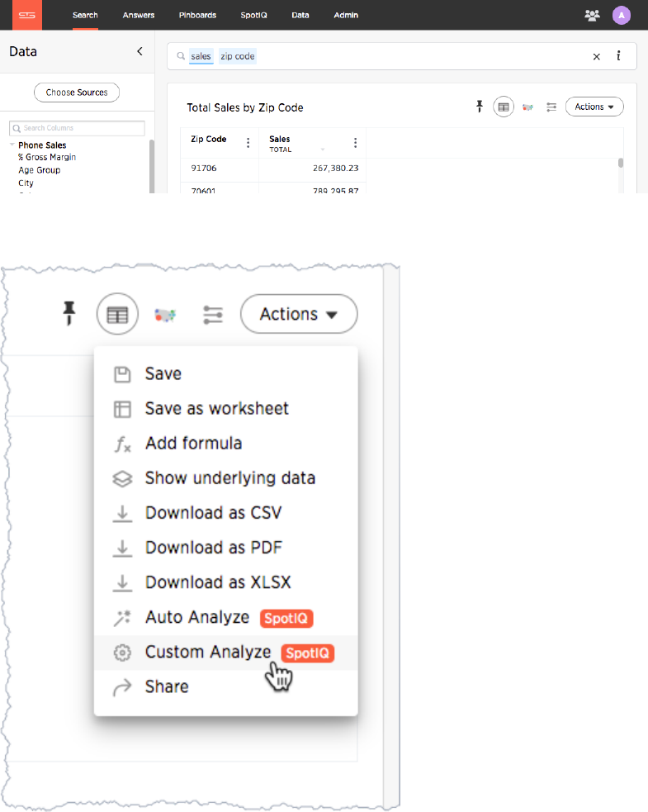This screenshot has width=648, height=812.
Task: Open the Data tab
Action: point(300,15)
